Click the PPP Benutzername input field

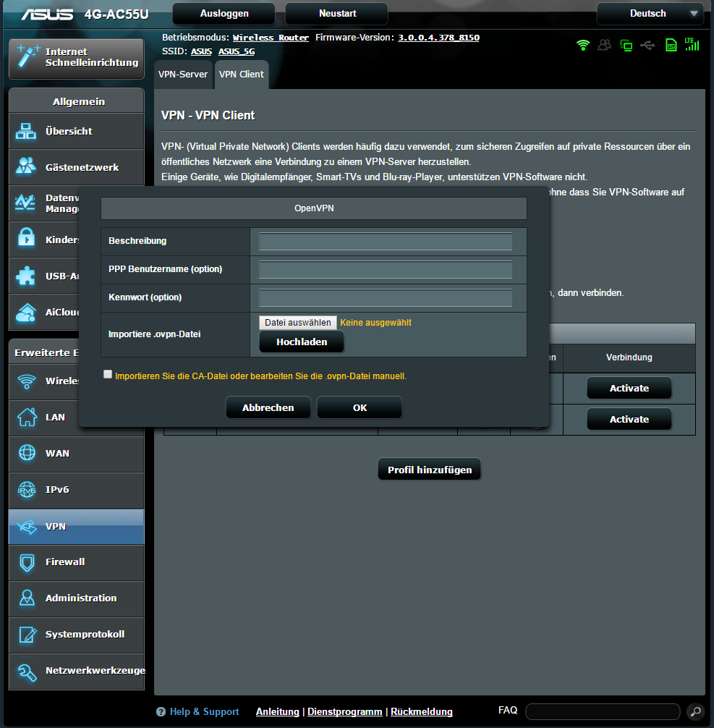[x=385, y=269]
